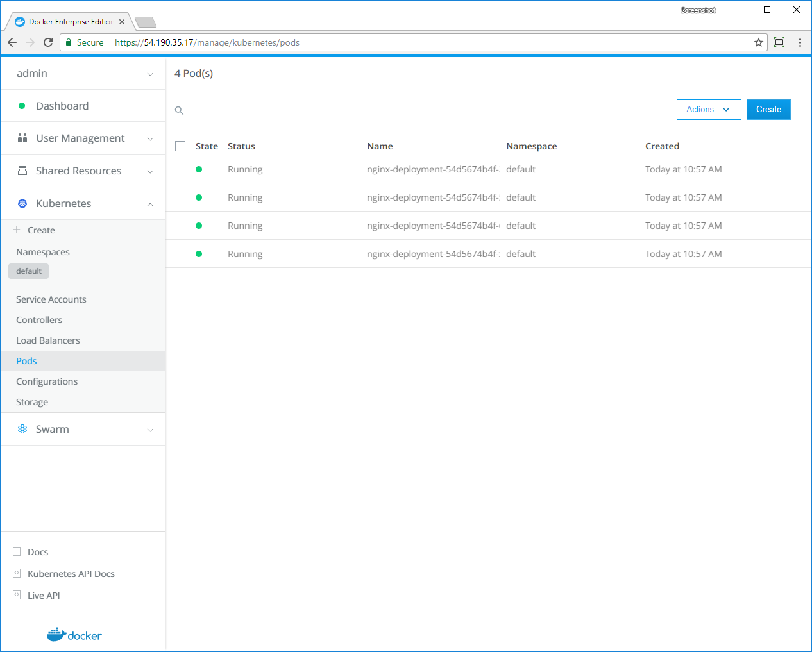Image resolution: width=812 pixels, height=652 pixels.
Task: Tick the select-all checkbox in table header
Action: click(x=180, y=146)
